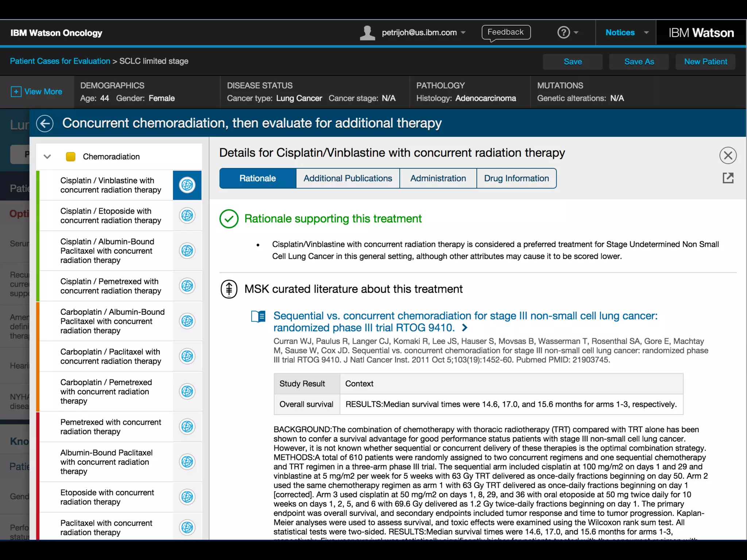Click the yellow Chemoradiation color swatch

click(70, 157)
